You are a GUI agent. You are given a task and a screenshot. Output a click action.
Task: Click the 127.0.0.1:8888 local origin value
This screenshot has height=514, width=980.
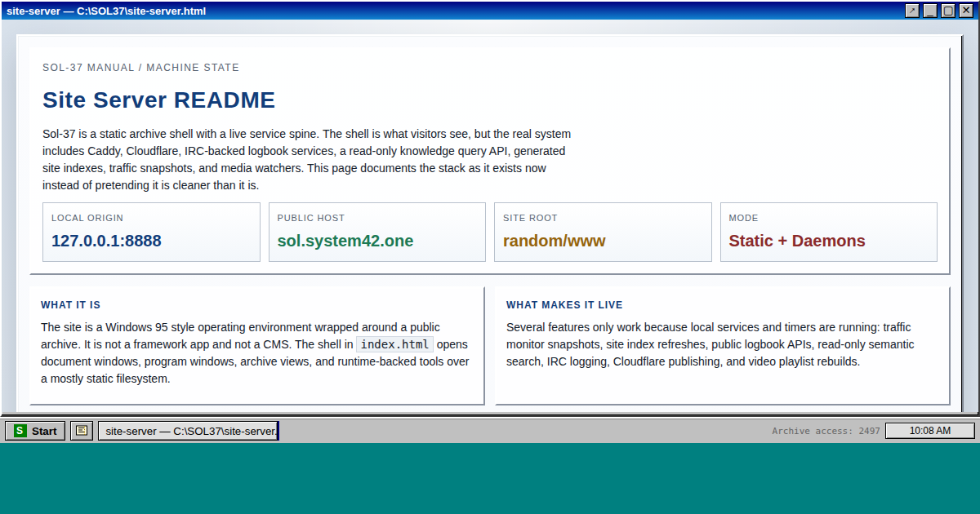(106, 241)
